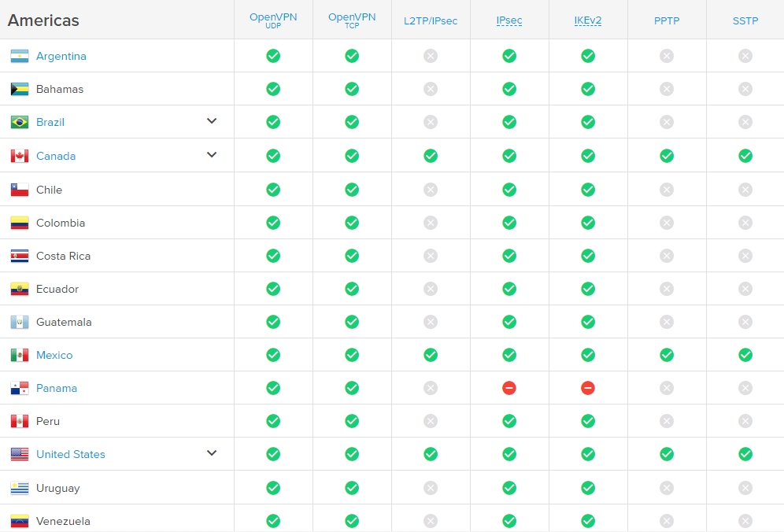Open the Brazil server link
Image resolution: width=784 pixels, height=532 pixels.
coord(50,122)
